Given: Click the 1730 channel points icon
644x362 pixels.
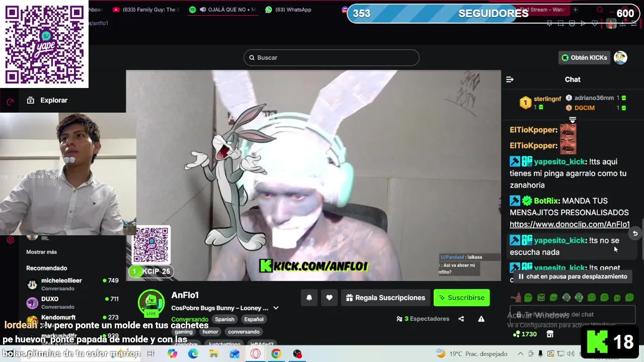Looking at the screenshot, I should tap(516, 334).
